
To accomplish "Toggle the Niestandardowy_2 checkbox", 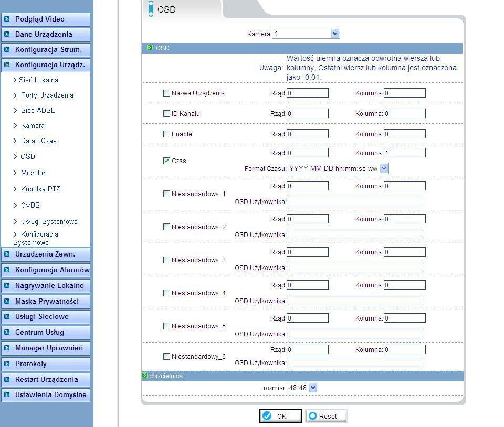I will pyautogui.click(x=166, y=227).
